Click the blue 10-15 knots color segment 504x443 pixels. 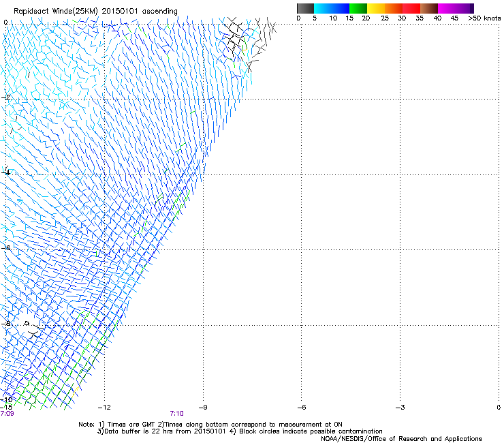click(341, 8)
